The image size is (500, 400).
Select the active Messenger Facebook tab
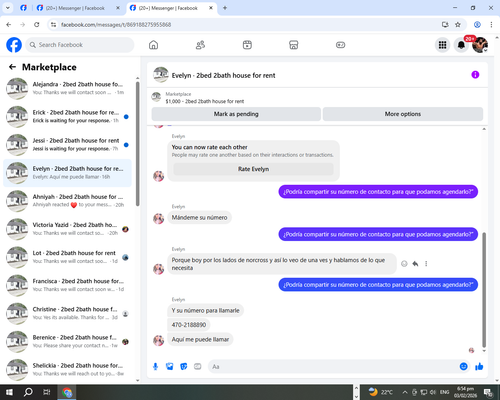pyautogui.click(x=171, y=8)
